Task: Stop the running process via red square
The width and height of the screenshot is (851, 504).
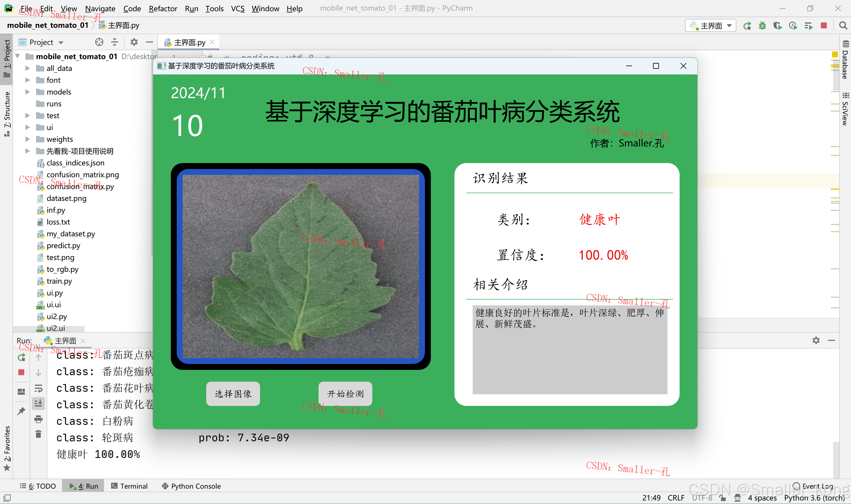Action: (x=824, y=26)
